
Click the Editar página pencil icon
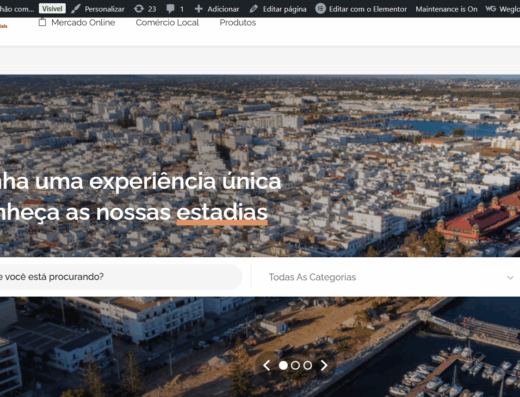(254, 9)
